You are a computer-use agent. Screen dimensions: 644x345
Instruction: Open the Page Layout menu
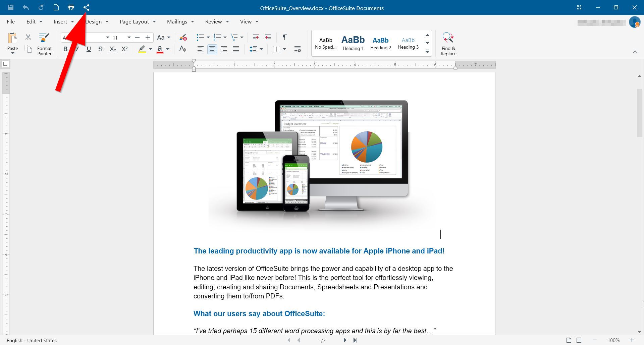(138, 22)
